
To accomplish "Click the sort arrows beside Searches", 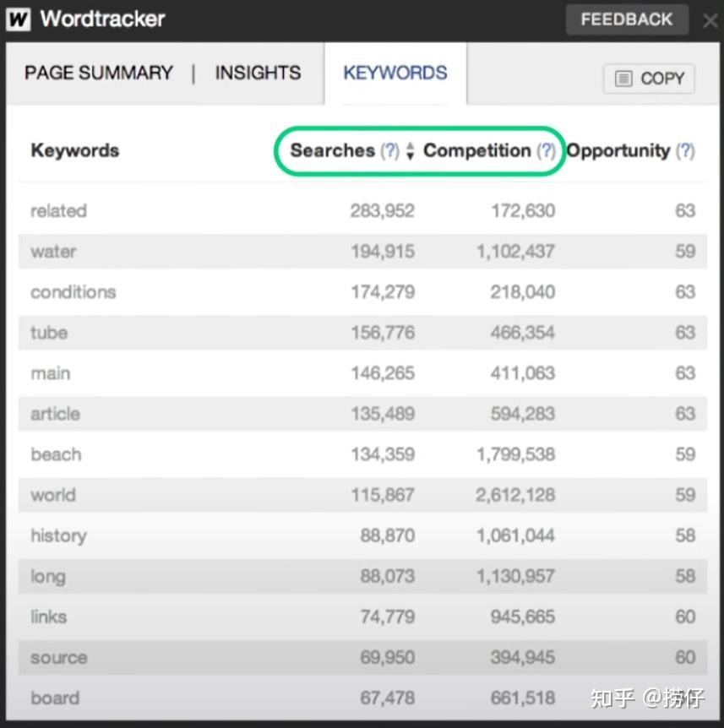I will point(410,151).
